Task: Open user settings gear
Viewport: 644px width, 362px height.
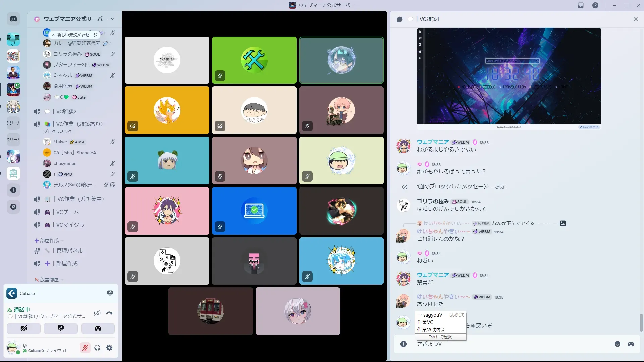Action: pos(109,348)
